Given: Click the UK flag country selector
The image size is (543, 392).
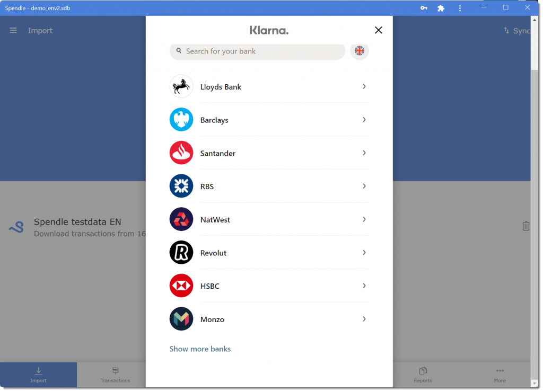Looking at the screenshot, I should coord(360,51).
